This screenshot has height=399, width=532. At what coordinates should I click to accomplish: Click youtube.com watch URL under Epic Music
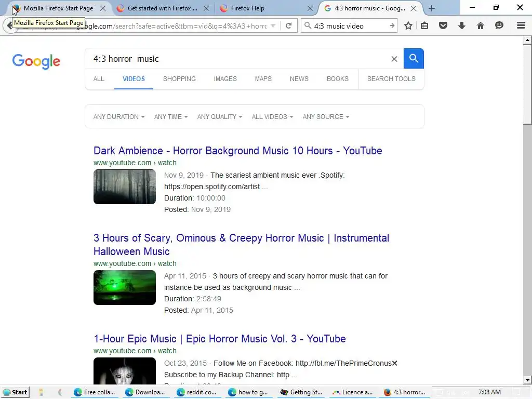click(135, 351)
